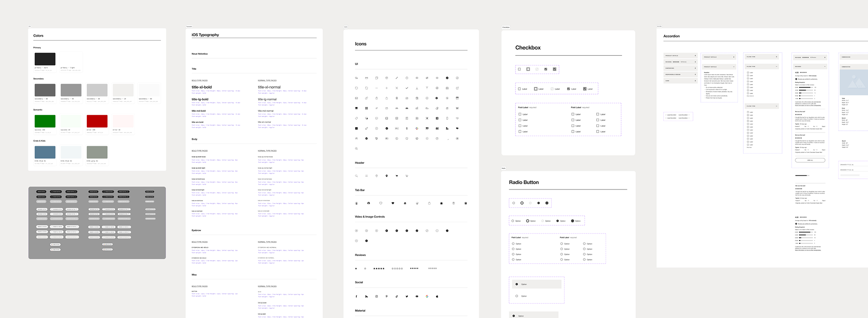Screen dimensions: 868x318
Task: Click the plus icon in the UI icons
Action: pyautogui.click(x=387, y=88)
